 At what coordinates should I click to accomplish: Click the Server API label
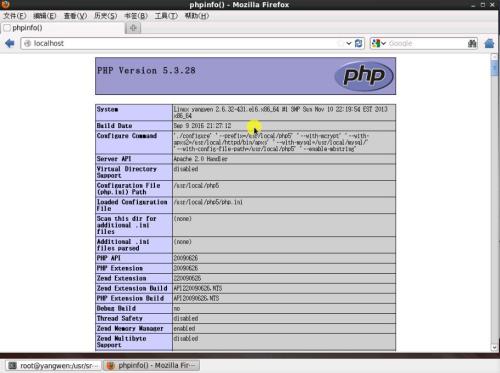pos(114,159)
